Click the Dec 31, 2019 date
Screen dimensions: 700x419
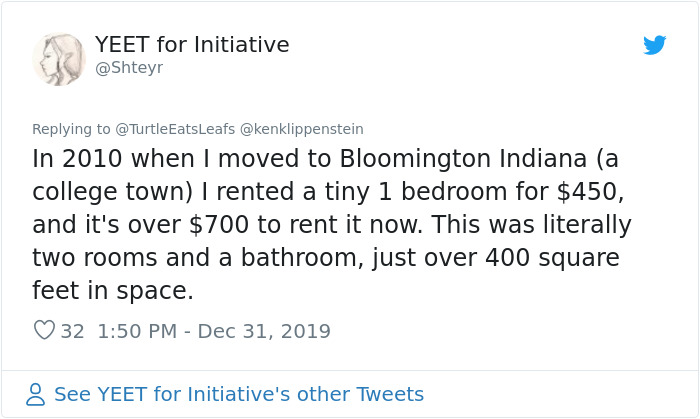tap(265, 330)
